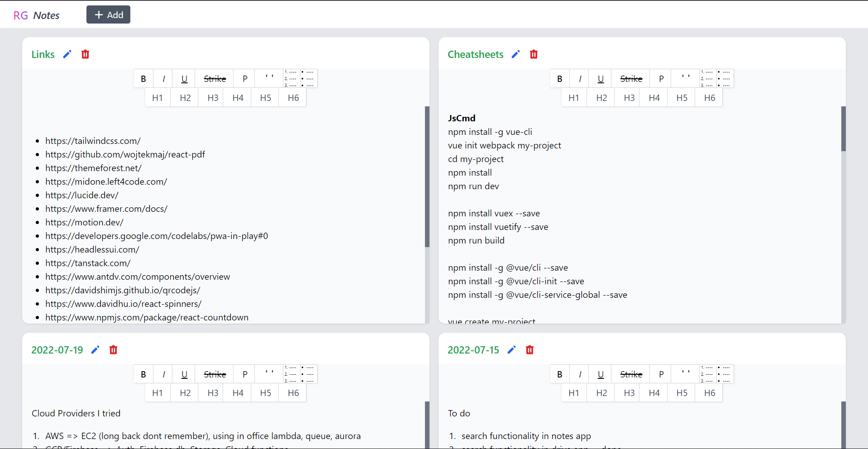Screen dimensions: 868x449
Task: Click the https://tanstack.com/ list entry
Action: 88,263
